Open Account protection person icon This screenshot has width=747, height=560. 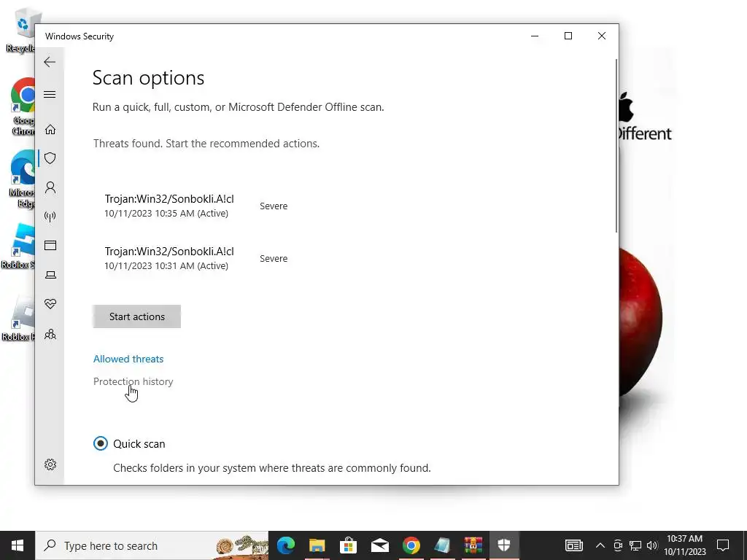pos(50,187)
